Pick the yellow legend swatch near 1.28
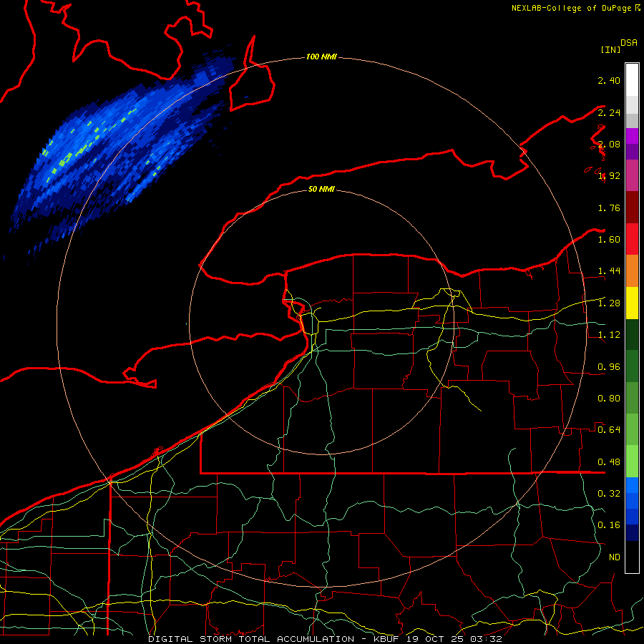The height and width of the screenshot is (644, 644). coord(632,303)
